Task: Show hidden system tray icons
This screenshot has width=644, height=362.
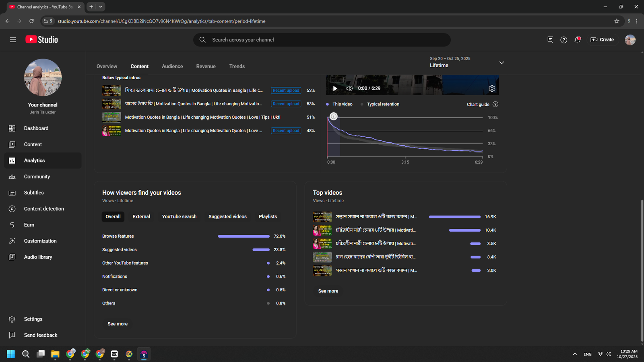Action: 575,354
